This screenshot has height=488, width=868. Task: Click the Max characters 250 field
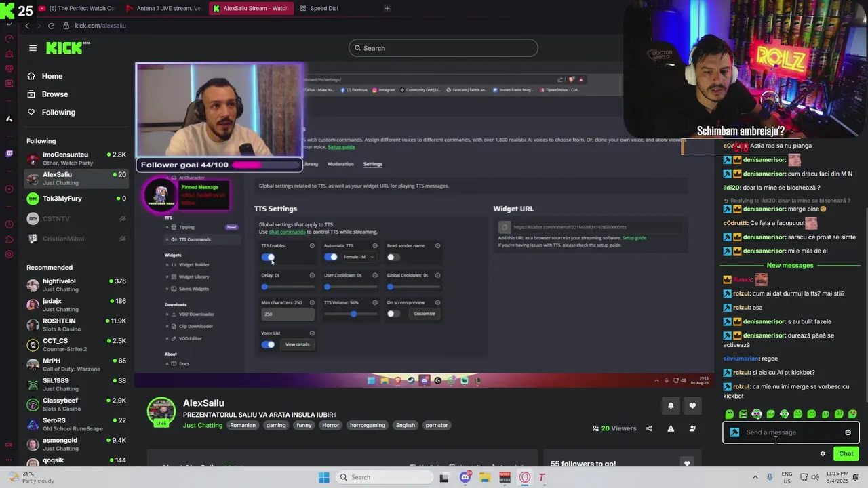(288, 314)
